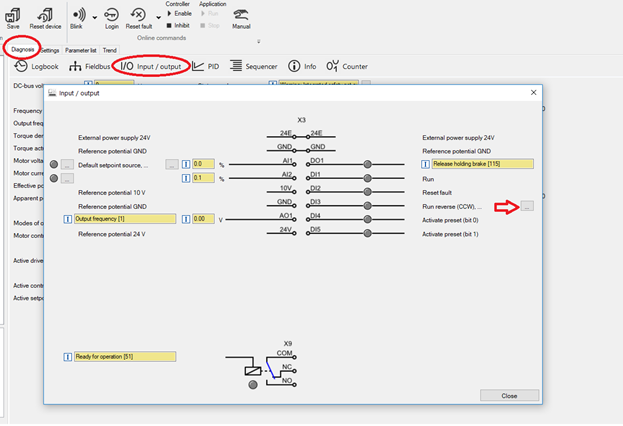623x426 pixels.
Task: Click the Reset device icon
Action: [45, 15]
